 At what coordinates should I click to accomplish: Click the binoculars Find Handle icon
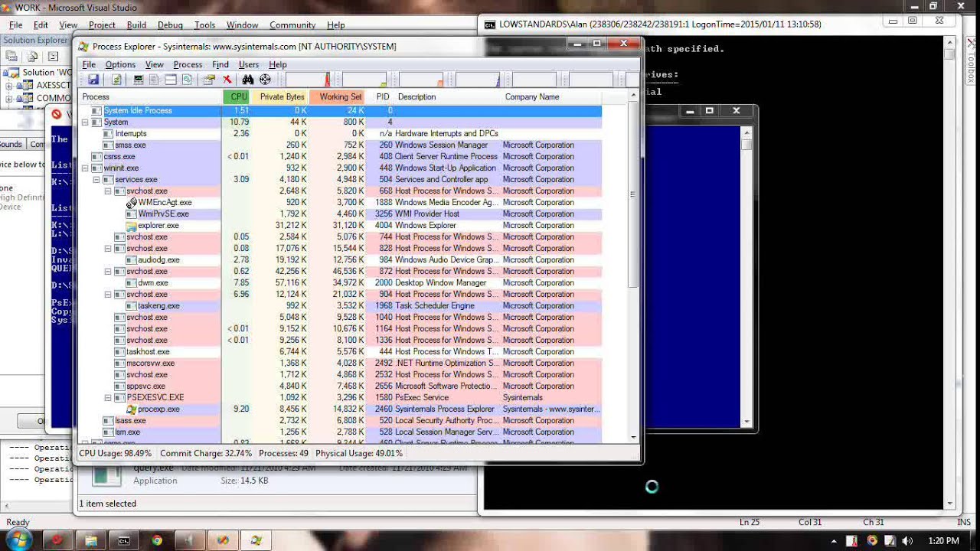(x=248, y=80)
